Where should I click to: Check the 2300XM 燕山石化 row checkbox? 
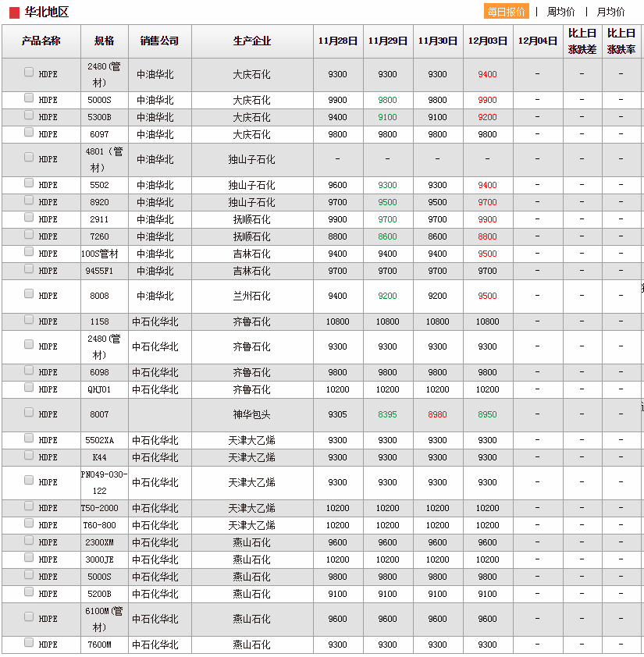coord(29,541)
